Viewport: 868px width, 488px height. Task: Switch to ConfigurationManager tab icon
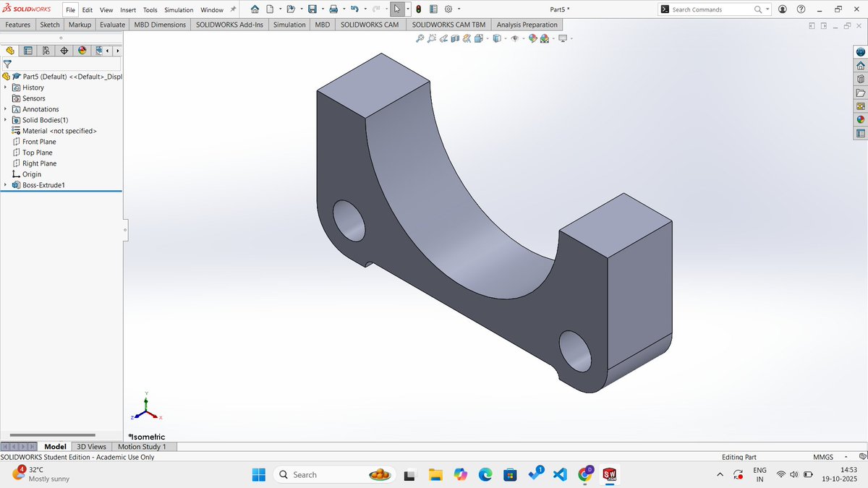46,51
